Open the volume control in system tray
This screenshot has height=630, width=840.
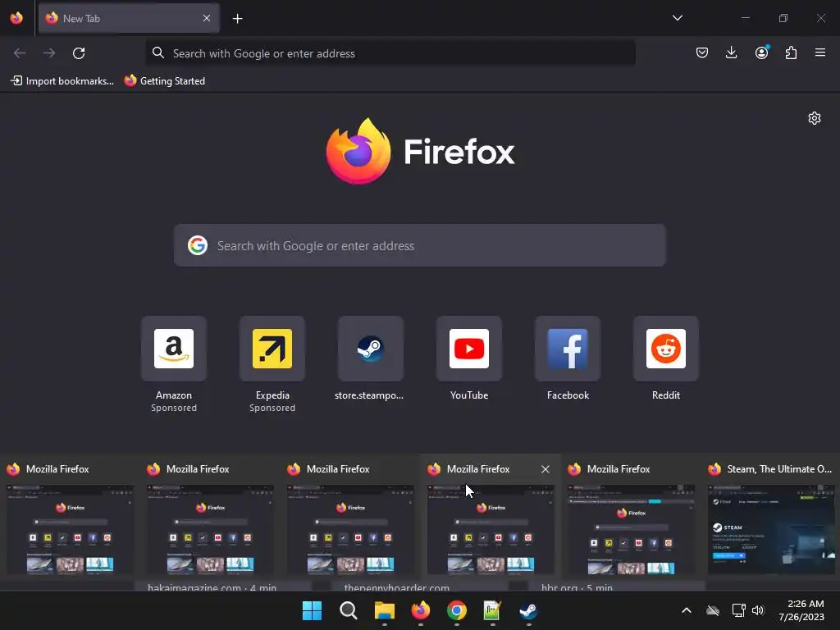(x=757, y=610)
